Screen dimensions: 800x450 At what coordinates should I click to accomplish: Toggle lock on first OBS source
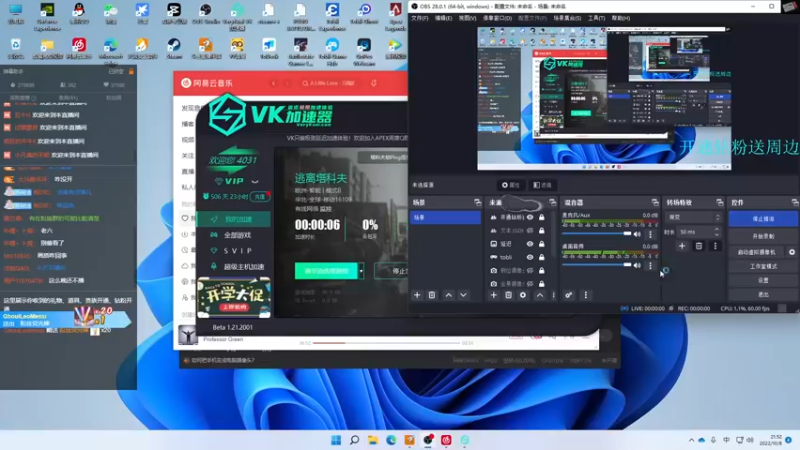point(541,217)
